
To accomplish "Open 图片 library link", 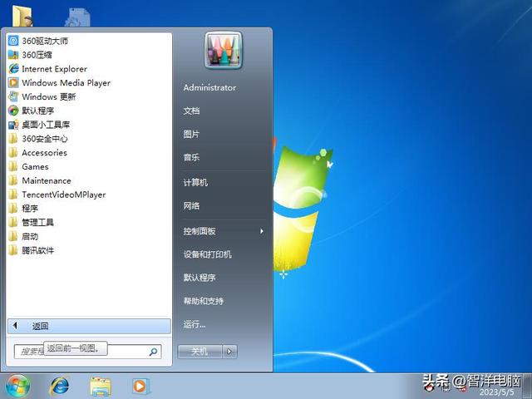I will tap(191, 134).
